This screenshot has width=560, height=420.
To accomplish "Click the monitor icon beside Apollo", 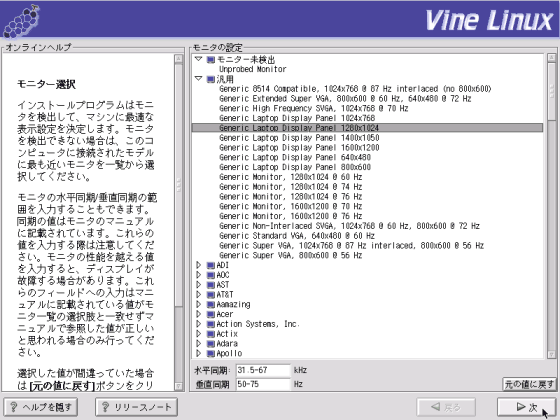I will pyautogui.click(x=211, y=354).
